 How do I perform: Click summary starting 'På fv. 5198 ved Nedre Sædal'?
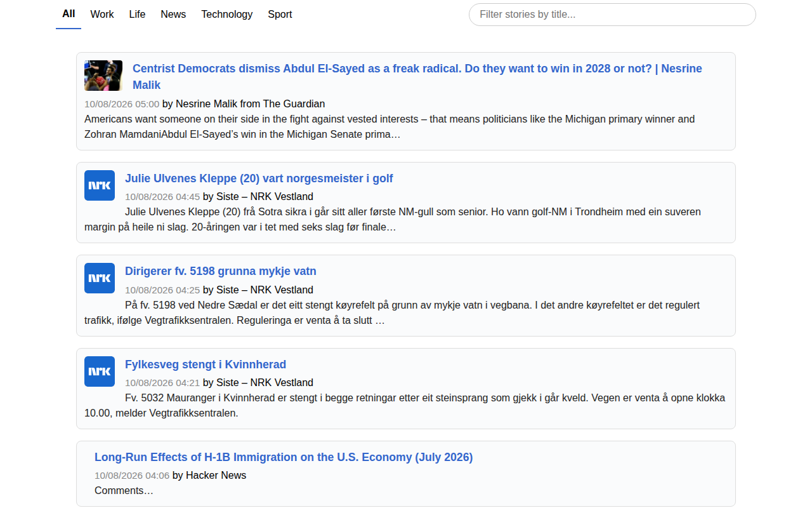tap(392, 312)
